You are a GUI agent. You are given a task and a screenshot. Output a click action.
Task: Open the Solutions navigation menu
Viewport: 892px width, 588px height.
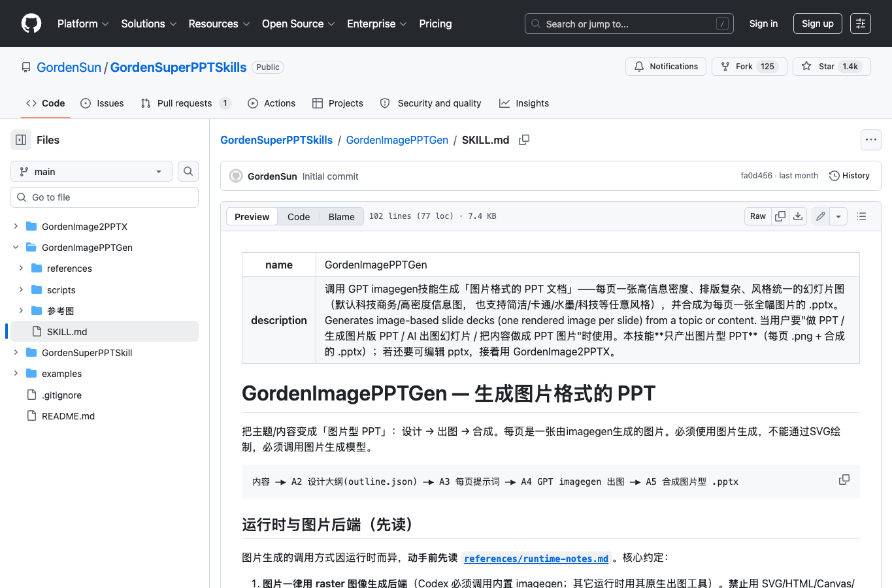(149, 24)
